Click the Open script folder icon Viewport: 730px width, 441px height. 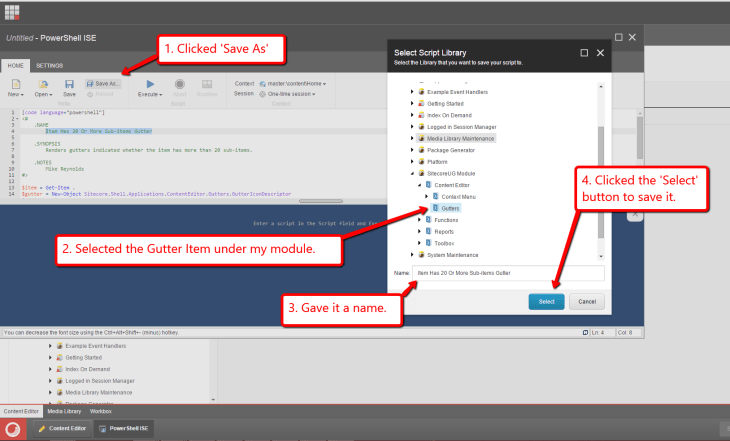(x=44, y=85)
